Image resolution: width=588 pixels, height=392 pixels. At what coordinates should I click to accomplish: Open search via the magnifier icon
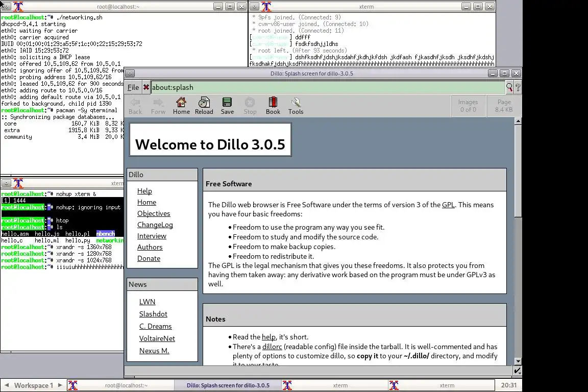509,87
